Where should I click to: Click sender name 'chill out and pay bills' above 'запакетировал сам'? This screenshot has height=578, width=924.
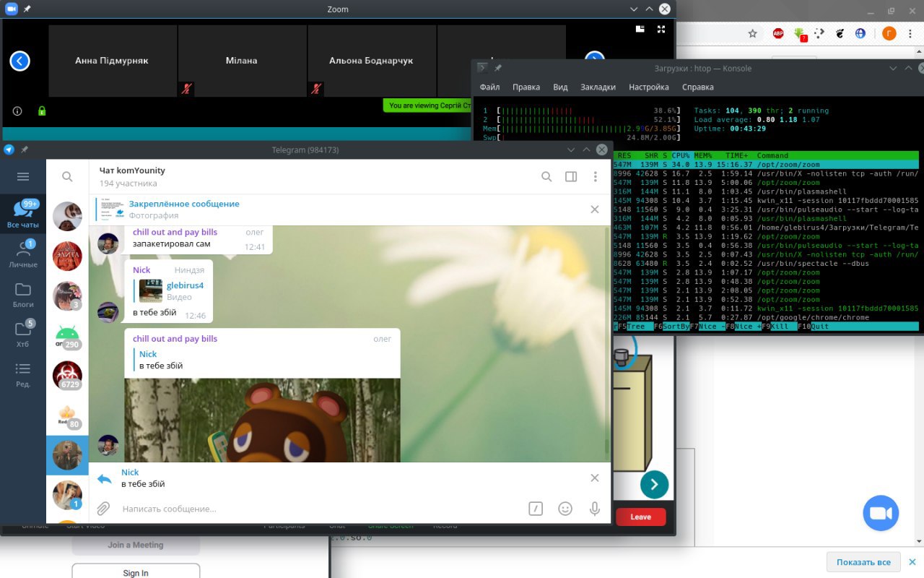tap(175, 232)
